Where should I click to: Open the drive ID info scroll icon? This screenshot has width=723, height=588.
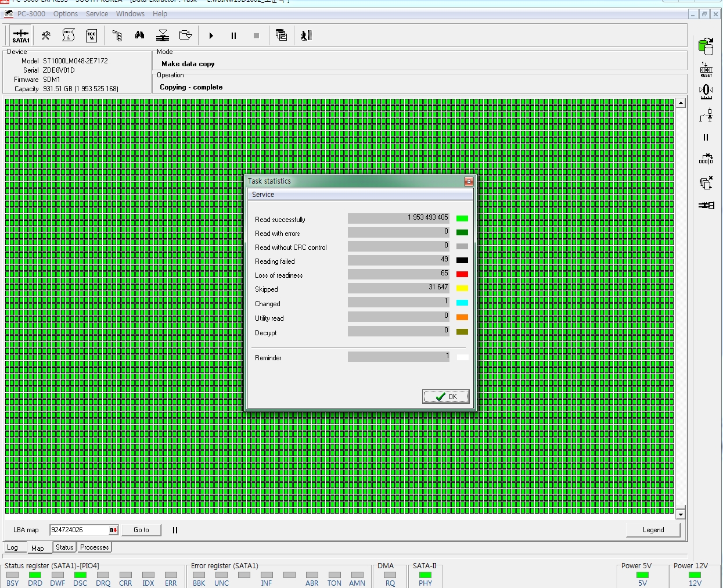(69, 36)
